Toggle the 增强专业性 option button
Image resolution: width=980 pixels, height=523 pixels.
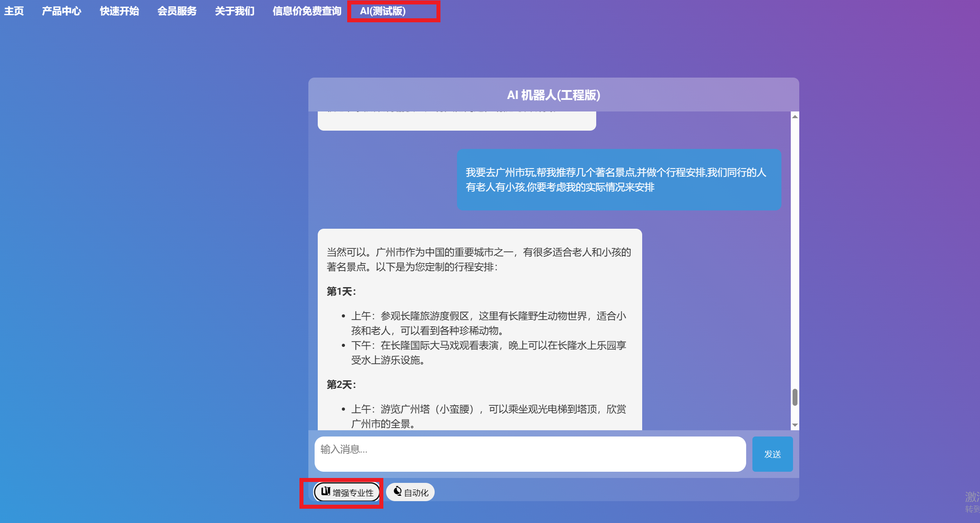tap(347, 492)
